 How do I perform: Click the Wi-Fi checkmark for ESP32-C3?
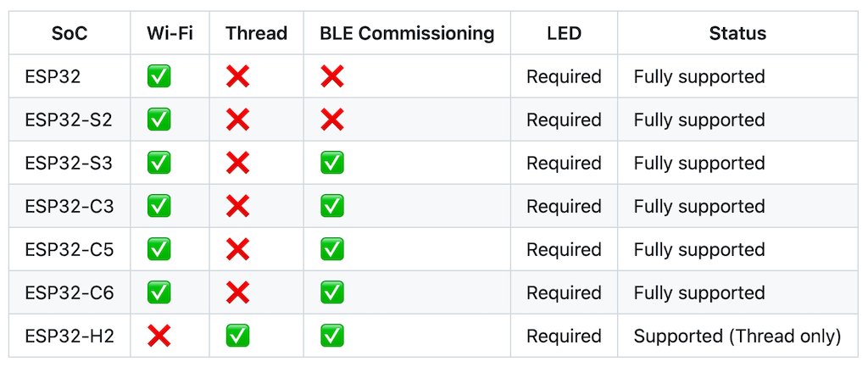159,207
